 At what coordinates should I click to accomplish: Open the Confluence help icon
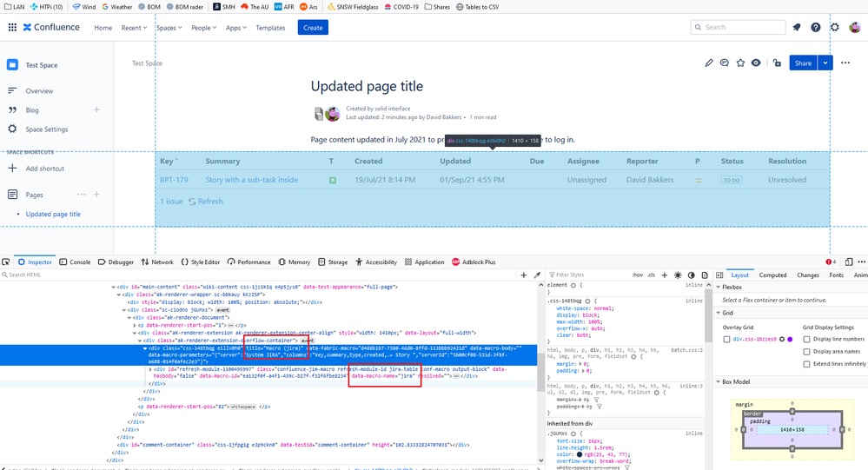(x=815, y=27)
